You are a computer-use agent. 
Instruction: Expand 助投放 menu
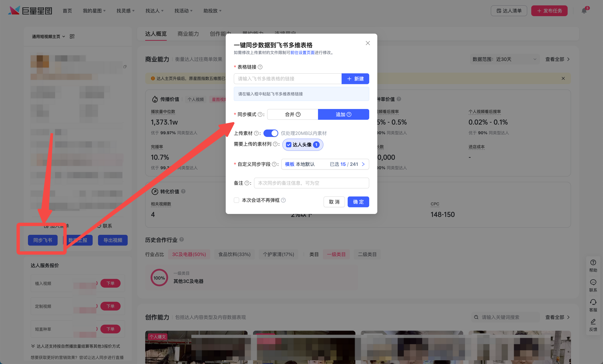[x=212, y=11]
